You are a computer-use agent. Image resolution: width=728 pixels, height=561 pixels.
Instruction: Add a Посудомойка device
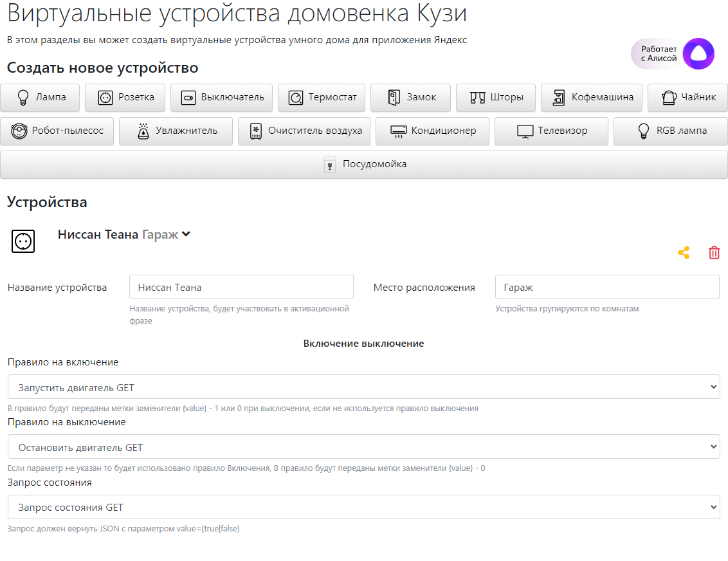[x=364, y=165]
